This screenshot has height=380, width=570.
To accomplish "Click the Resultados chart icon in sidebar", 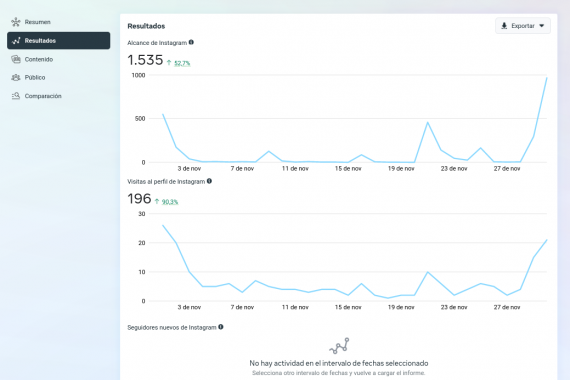I will point(16,41).
